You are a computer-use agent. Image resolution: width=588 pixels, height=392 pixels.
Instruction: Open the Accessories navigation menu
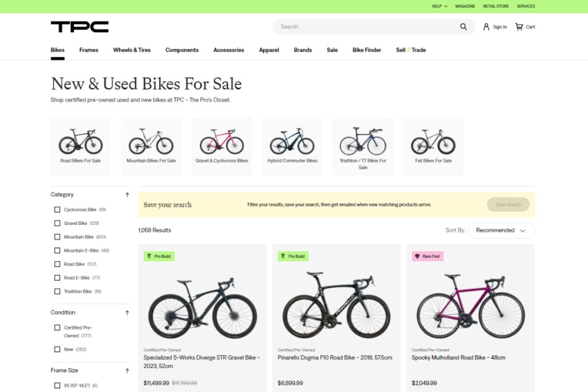[229, 50]
